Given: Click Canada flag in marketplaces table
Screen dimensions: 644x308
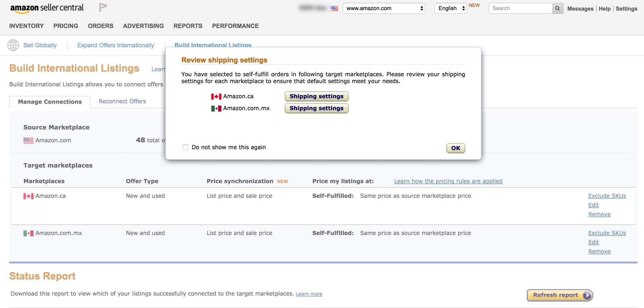Looking at the screenshot, I should 28,196.
